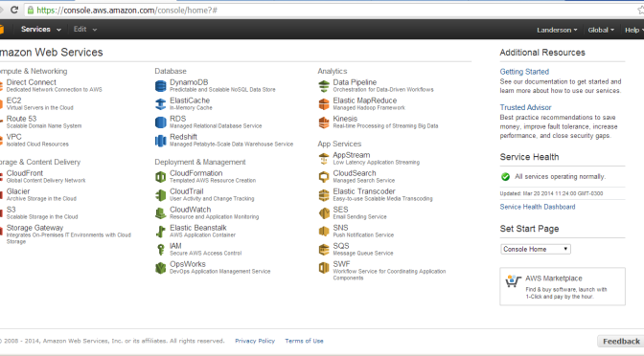Open the Help menu
This screenshot has width=644, height=356.
pos(634,30)
